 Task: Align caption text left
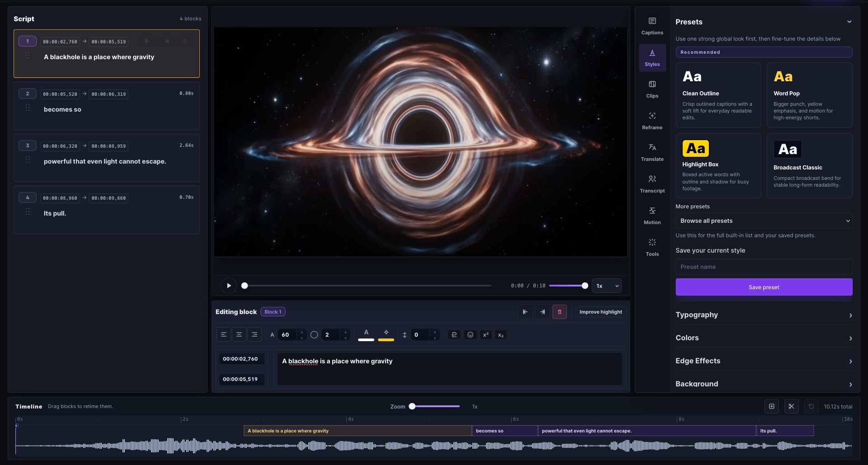click(x=223, y=335)
